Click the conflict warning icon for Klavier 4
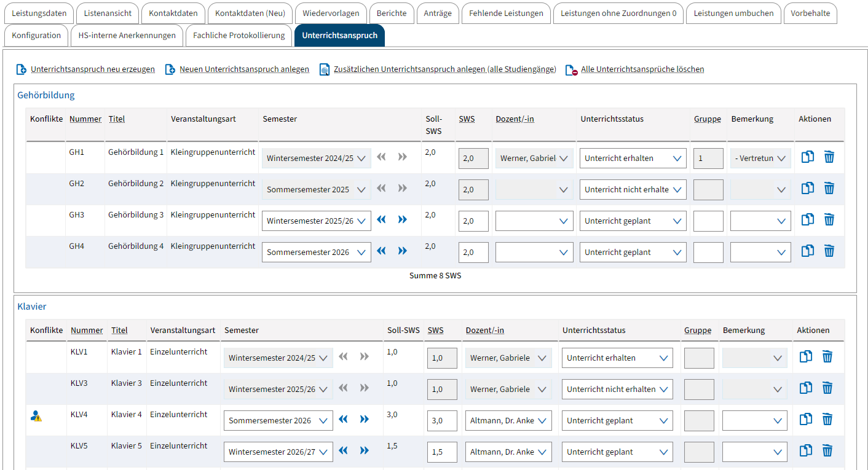 click(36, 416)
